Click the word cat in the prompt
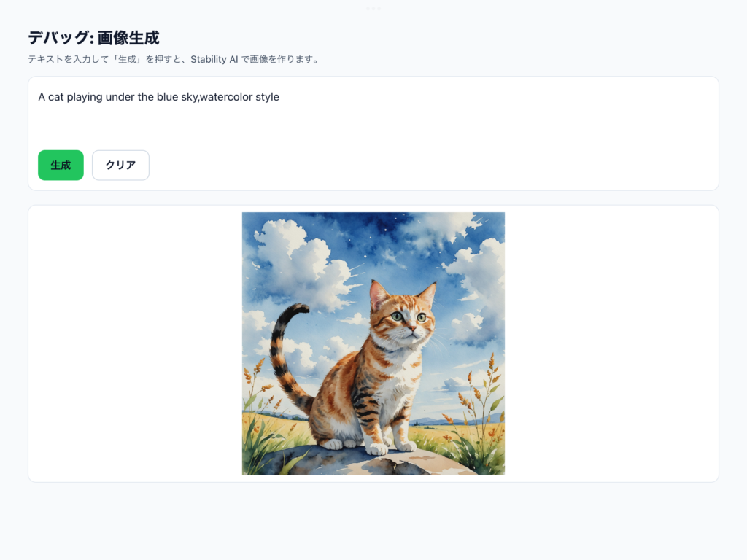The height and width of the screenshot is (560, 747). pos(55,97)
